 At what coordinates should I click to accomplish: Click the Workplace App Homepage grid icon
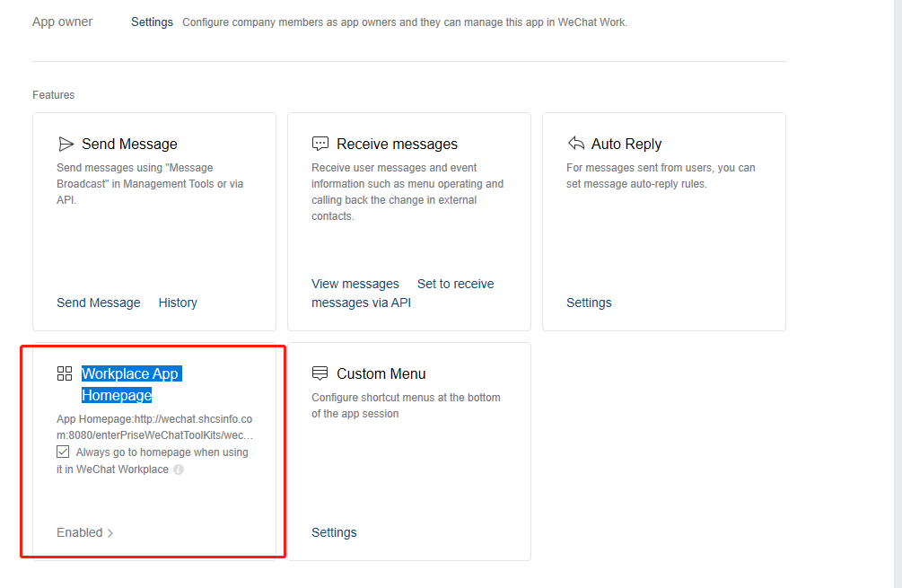tap(65, 373)
